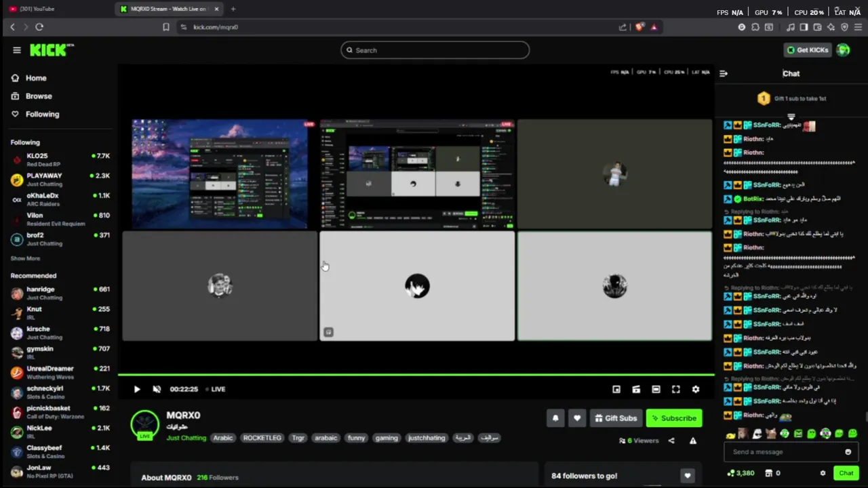Toggle notifications bell for MQRX0

click(555, 418)
